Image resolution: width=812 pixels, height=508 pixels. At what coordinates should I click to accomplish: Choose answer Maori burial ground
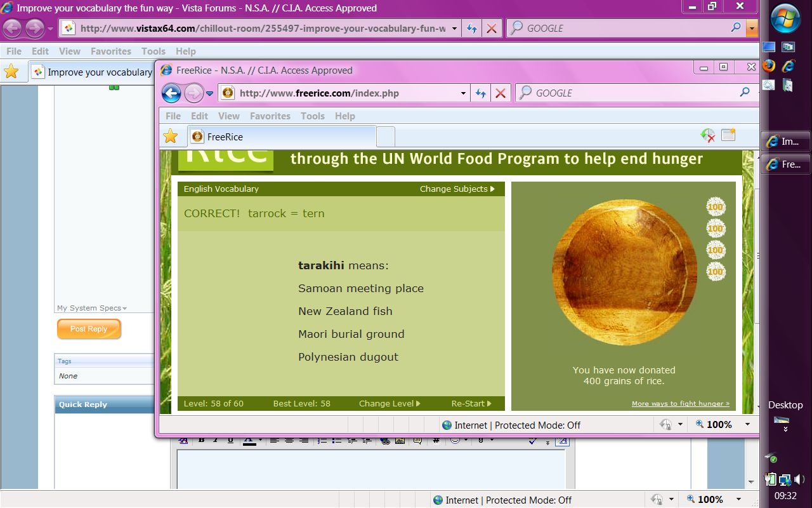(x=351, y=334)
